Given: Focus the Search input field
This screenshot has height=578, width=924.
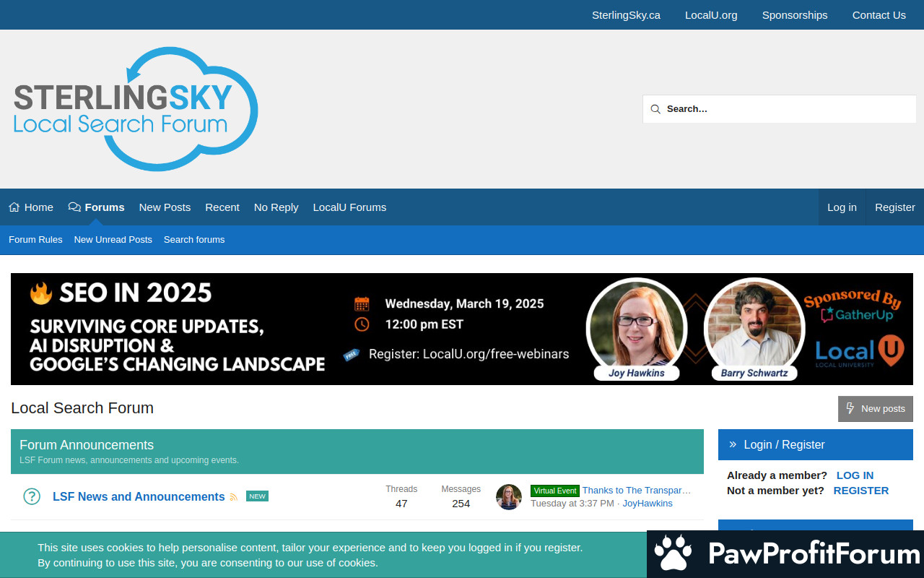Looking at the screenshot, I should pos(780,109).
